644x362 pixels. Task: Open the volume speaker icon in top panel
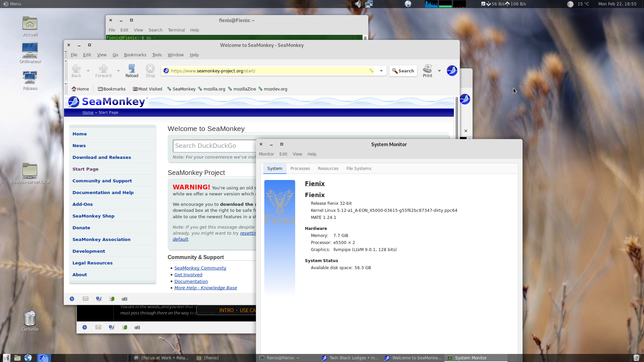tap(358, 4)
